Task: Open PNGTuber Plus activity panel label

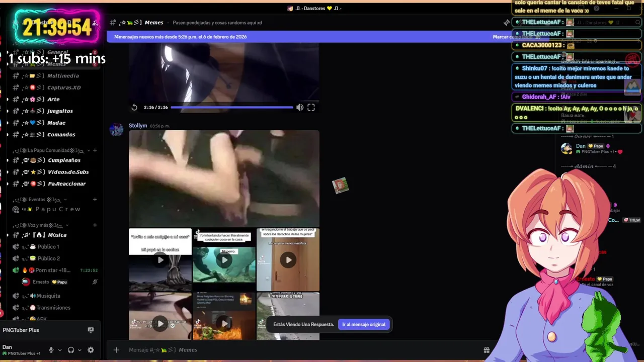Action: coord(21,330)
